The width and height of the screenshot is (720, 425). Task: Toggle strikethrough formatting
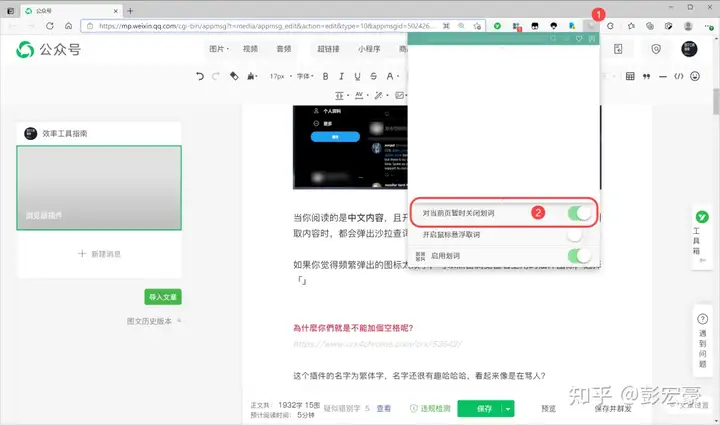[x=373, y=76]
